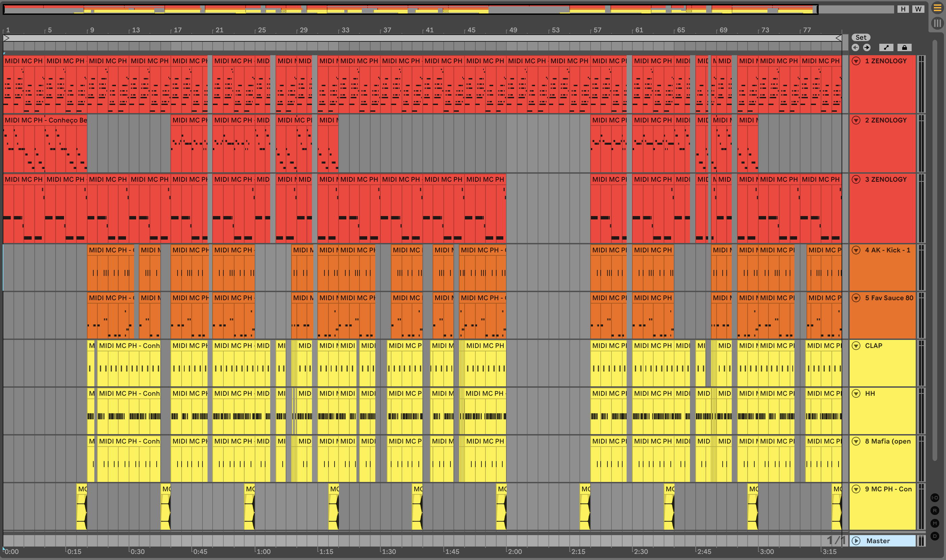Collapse the CLAP track with its arrow
Image resolution: width=946 pixels, height=560 pixels.
tap(856, 346)
